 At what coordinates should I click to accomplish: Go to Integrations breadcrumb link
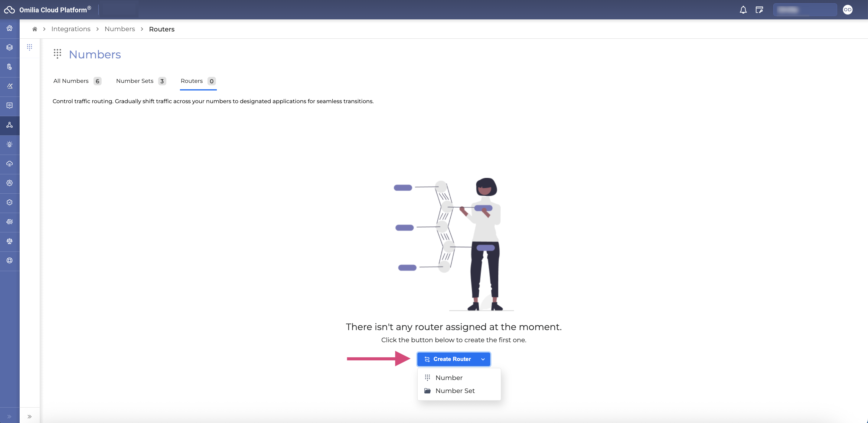(71, 29)
